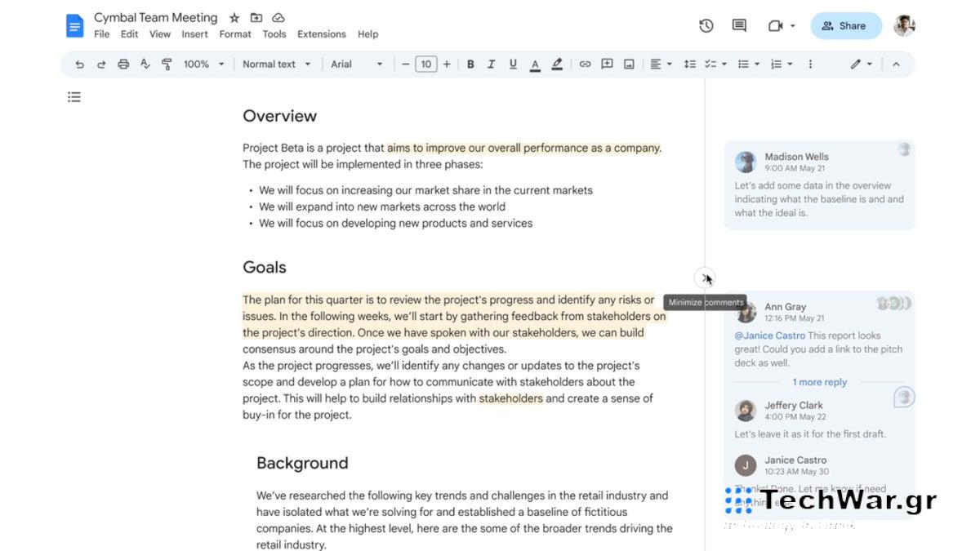Expand the Normal text style dropdown
Viewport: 980px width, 551px height.
coord(276,64)
